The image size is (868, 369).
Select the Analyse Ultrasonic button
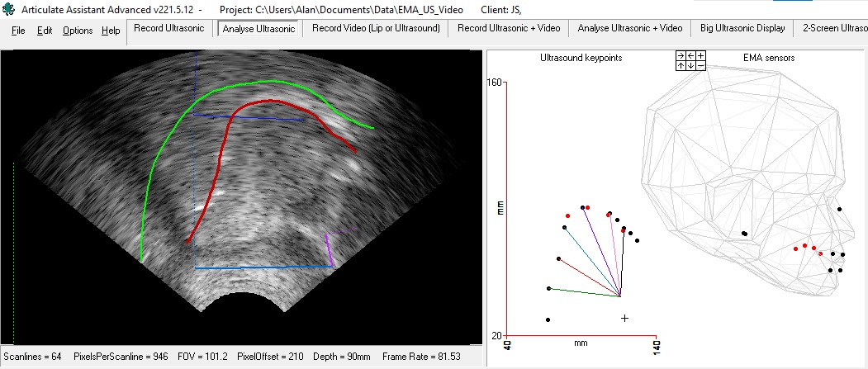click(259, 28)
